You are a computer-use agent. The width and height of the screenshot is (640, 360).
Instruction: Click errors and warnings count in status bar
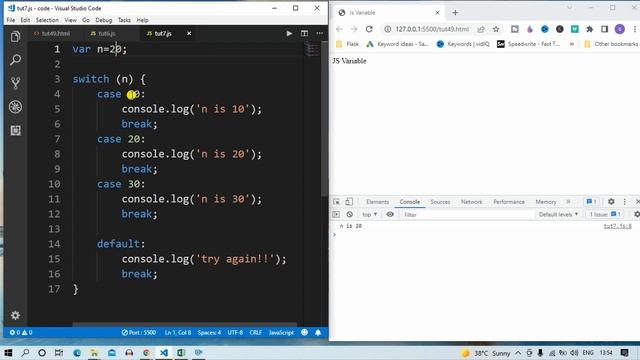tap(21, 333)
